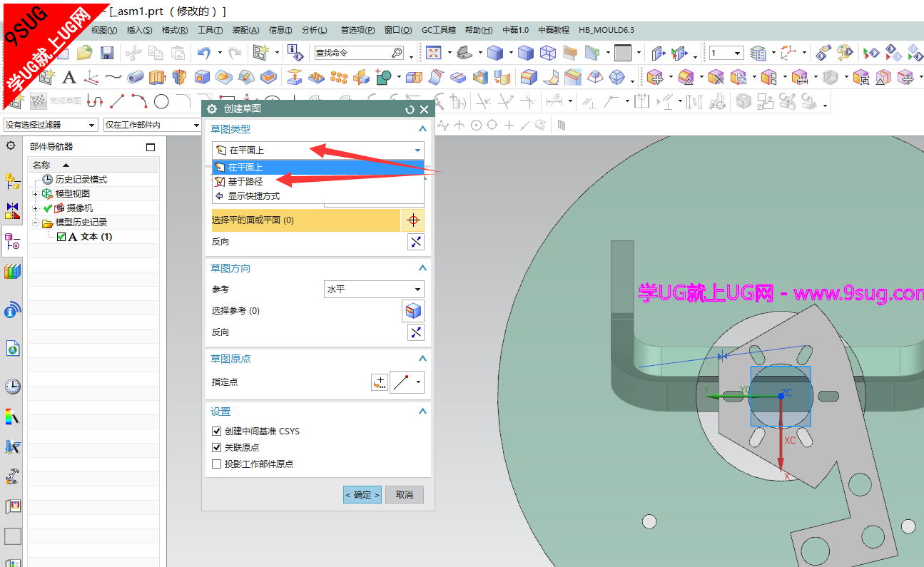
Task: Open the command finder search box
Action: 360,53
